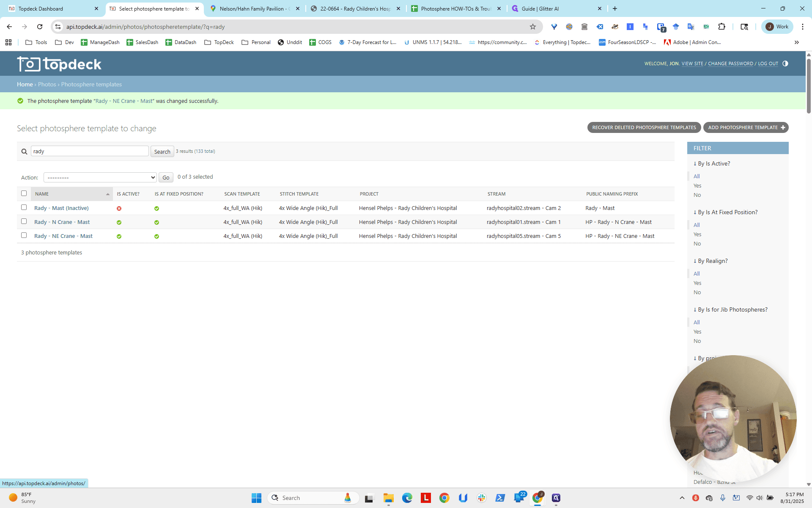Click the Go button for actions
Screen dimensions: 812x508
click(166, 177)
